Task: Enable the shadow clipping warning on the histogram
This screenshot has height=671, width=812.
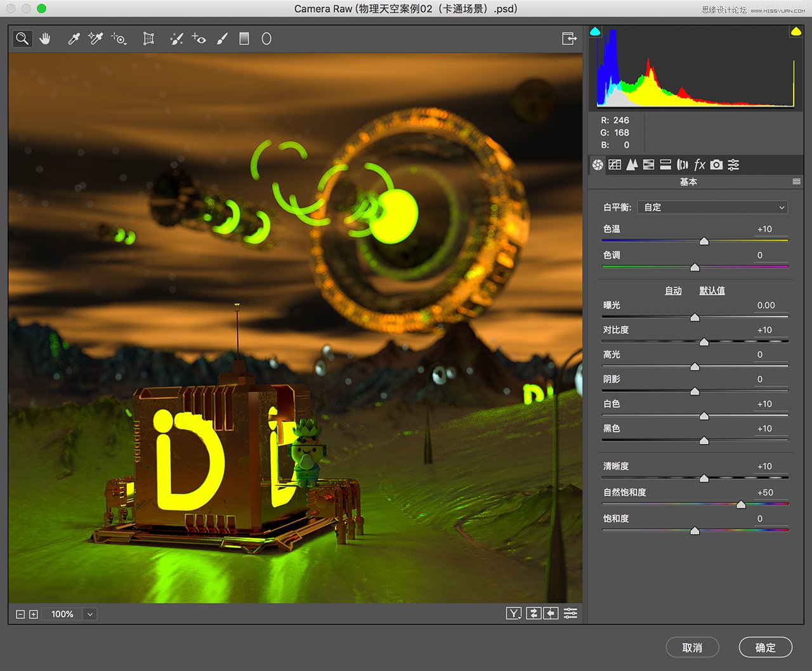Action: (x=595, y=30)
